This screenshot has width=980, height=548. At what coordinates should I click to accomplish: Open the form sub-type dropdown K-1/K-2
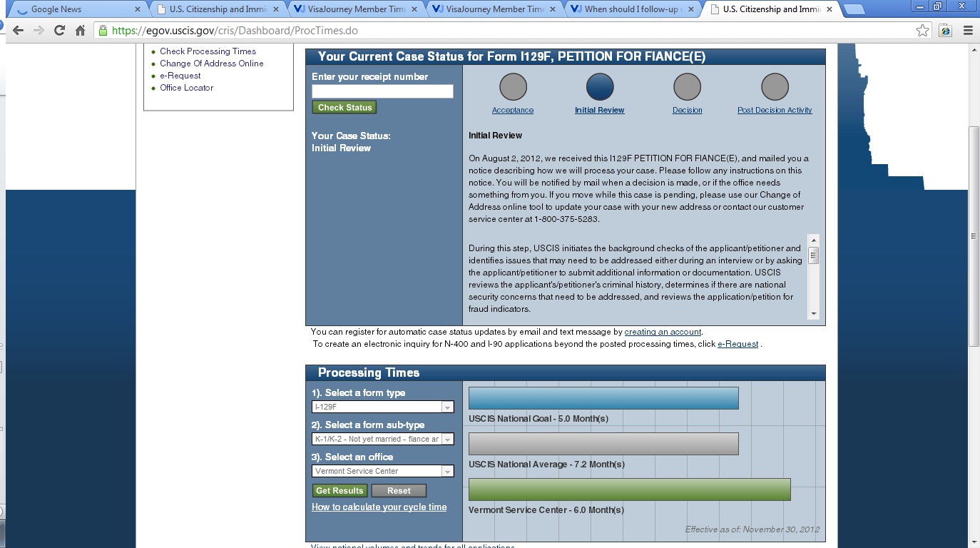pyautogui.click(x=382, y=439)
